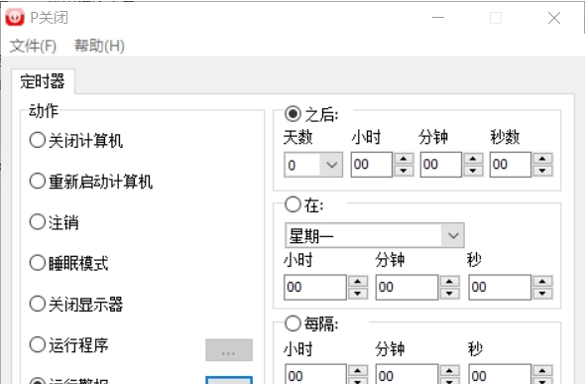This screenshot has height=384, width=588.
Task: Open the 帮助(H) menu
Action: [x=99, y=46]
